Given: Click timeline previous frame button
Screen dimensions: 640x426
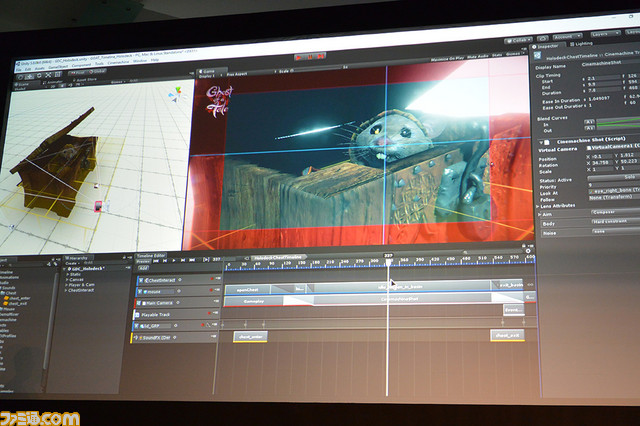Looking at the screenshot, I should [x=165, y=261].
